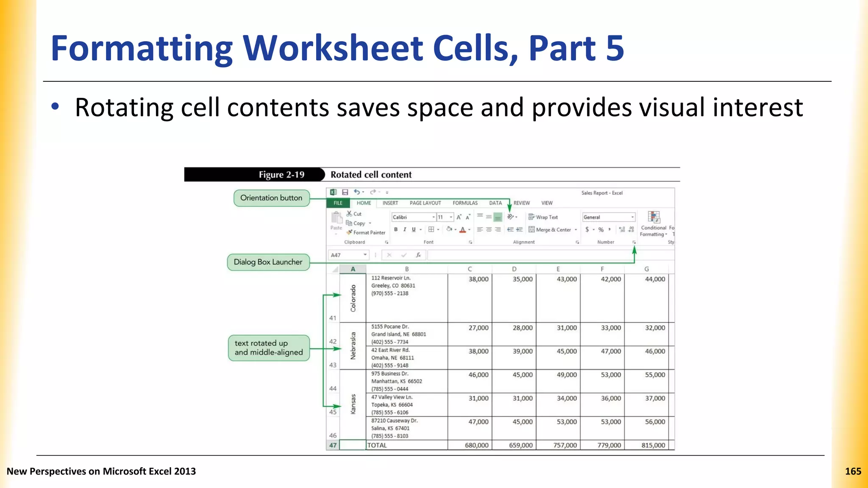Image resolution: width=868 pixels, height=488 pixels.
Task: Switch to the VIEW tab
Action: point(547,203)
